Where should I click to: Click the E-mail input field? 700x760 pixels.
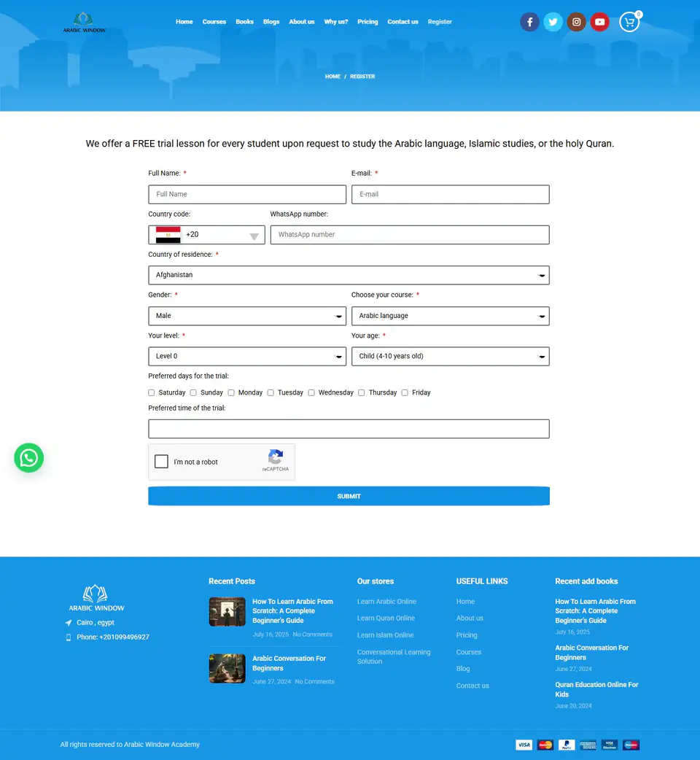click(451, 194)
